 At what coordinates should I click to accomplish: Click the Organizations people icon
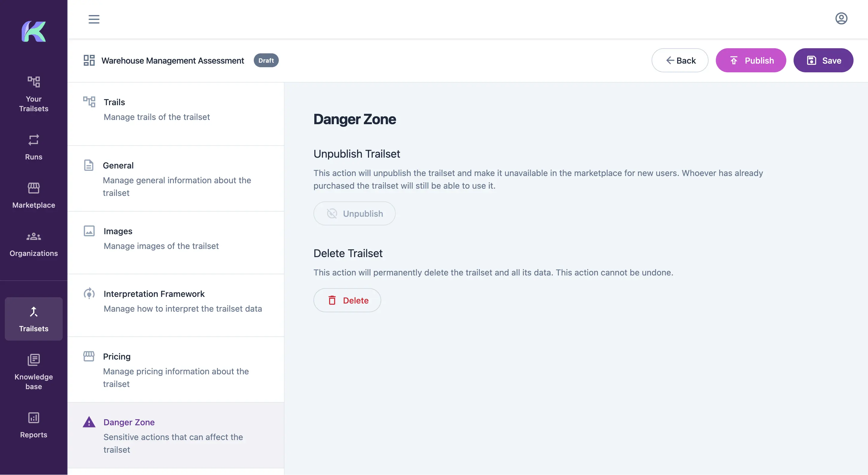click(34, 237)
